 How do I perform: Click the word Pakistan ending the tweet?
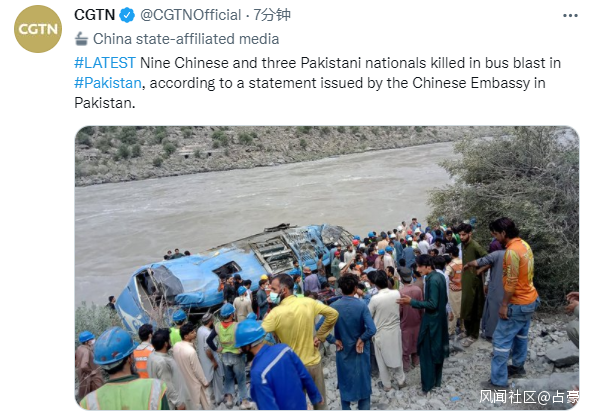[x=104, y=103]
